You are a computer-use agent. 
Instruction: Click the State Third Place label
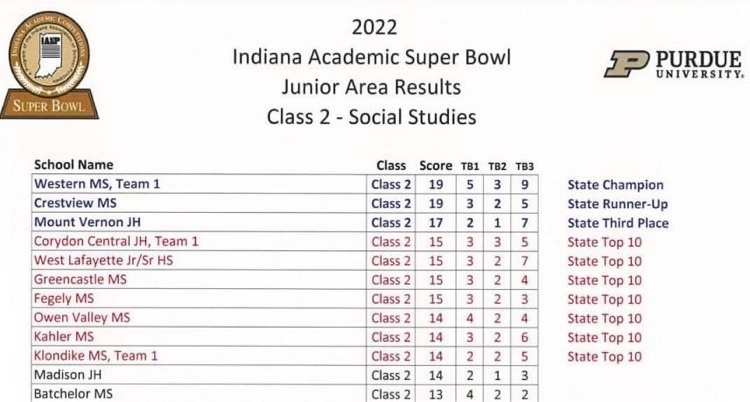pyautogui.click(x=618, y=222)
